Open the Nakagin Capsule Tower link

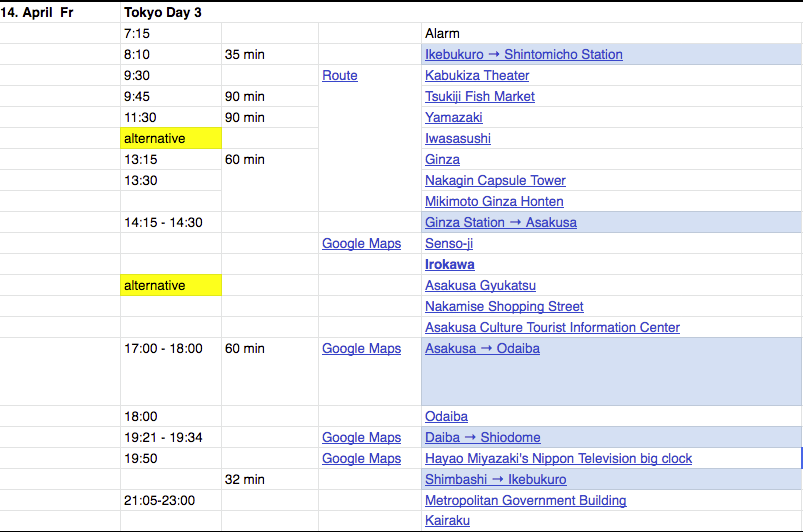[495, 181]
